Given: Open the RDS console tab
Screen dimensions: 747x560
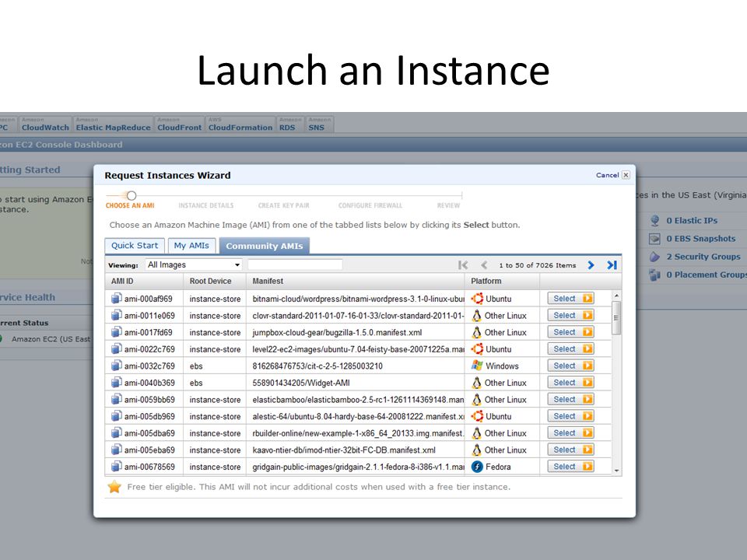Looking at the screenshot, I should point(289,124).
